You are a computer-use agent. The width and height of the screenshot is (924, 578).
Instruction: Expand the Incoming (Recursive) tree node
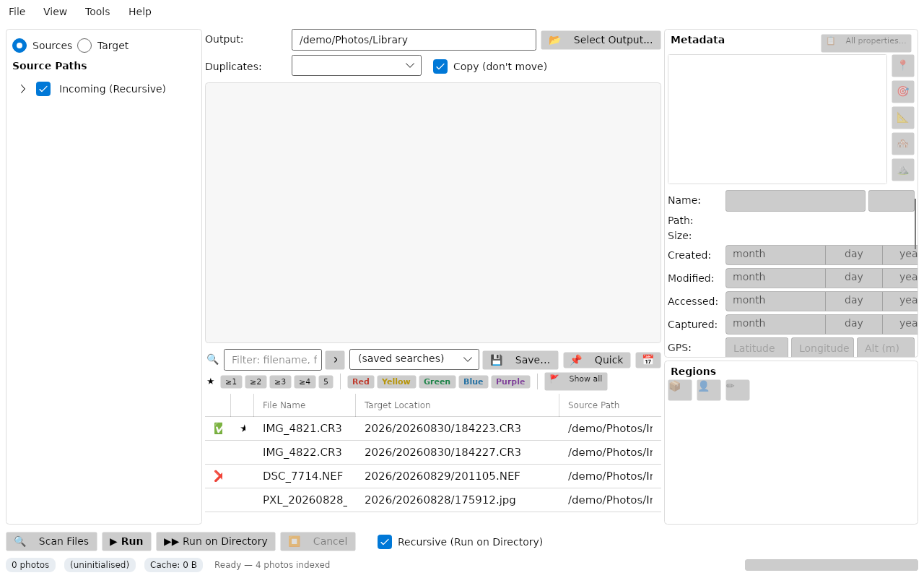(23, 89)
